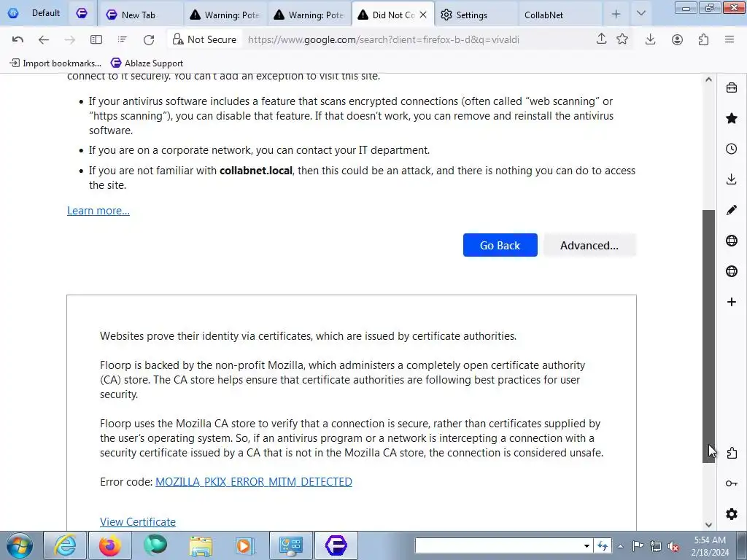The height and width of the screenshot is (560, 747).
Task: Open the clock showing 5:54 AM
Action: [710, 546]
